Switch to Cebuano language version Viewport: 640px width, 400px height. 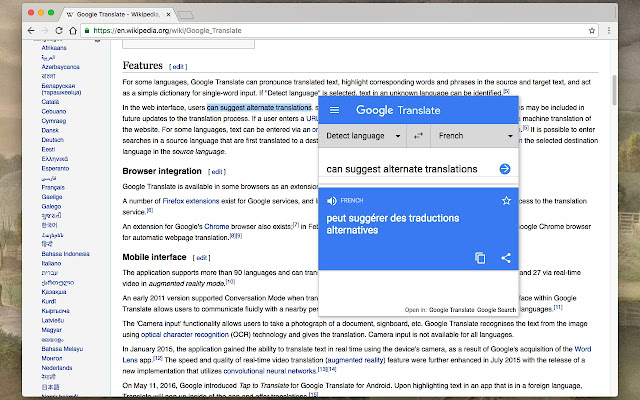coord(53,111)
